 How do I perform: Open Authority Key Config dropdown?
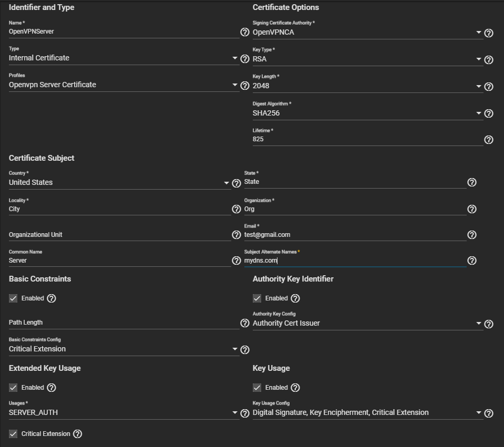click(x=367, y=324)
